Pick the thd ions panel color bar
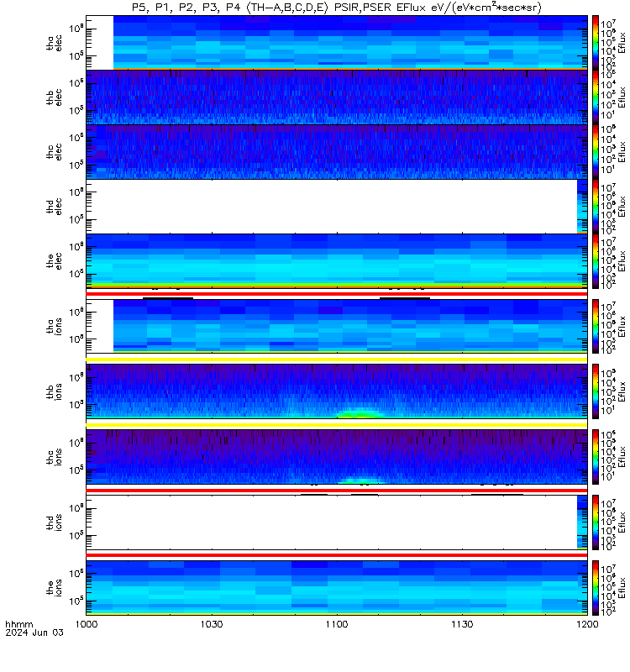Viewport: 630px width, 672px height. (x=596, y=522)
